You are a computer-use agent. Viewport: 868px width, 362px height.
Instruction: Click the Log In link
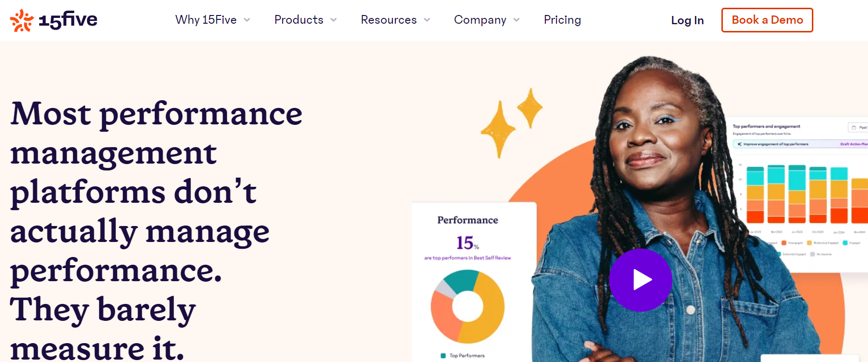(x=687, y=20)
